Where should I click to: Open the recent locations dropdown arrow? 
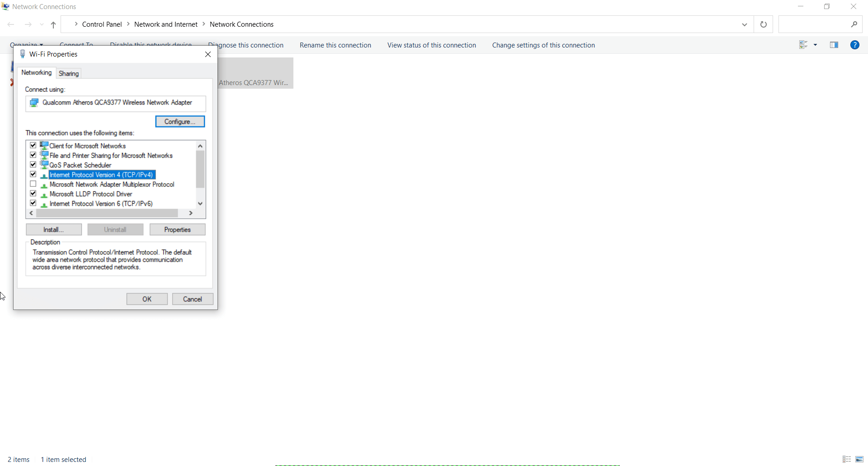coord(42,25)
